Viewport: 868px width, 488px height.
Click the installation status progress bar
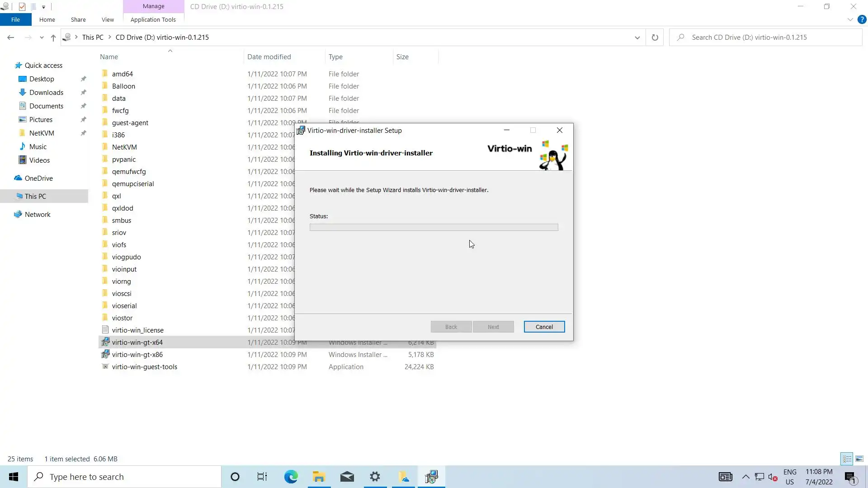[434, 227]
